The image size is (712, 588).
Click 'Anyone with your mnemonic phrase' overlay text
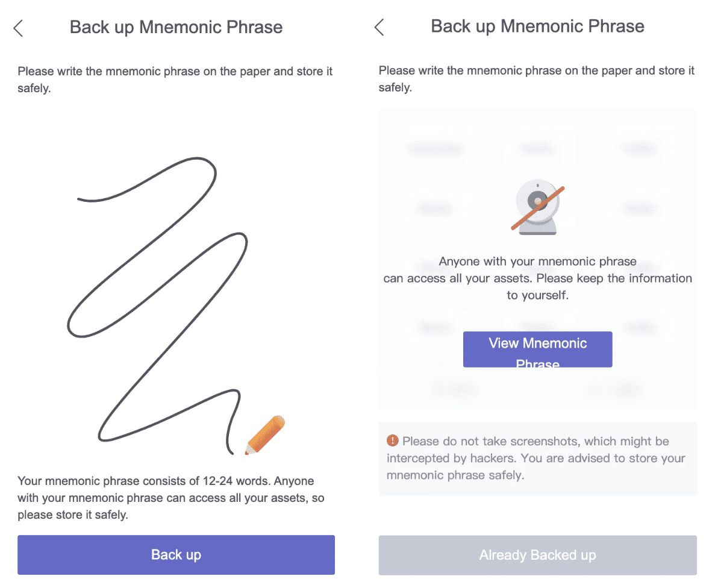537,262
